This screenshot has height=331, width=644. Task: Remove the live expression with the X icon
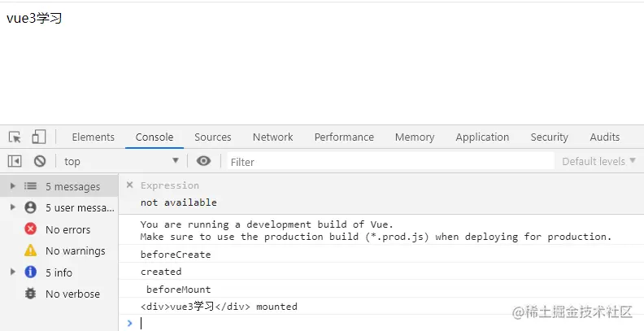(129, 185)
